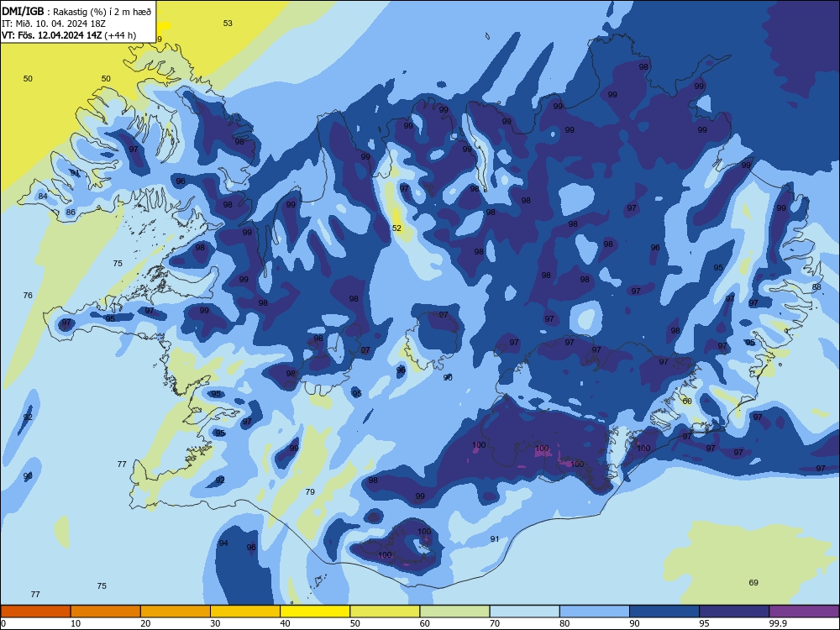The image size is (840, 630).
Task: Click the medium blue 80–90 legend swatch
Action: coord(595,612)
